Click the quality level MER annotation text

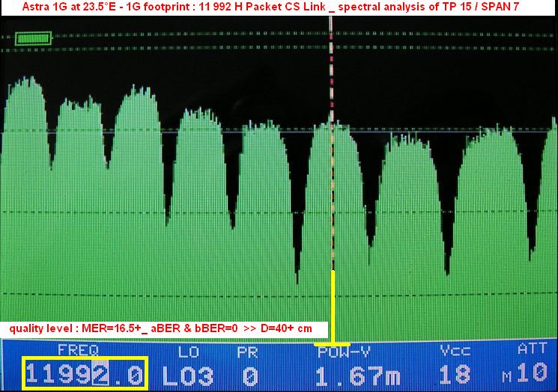163,328
